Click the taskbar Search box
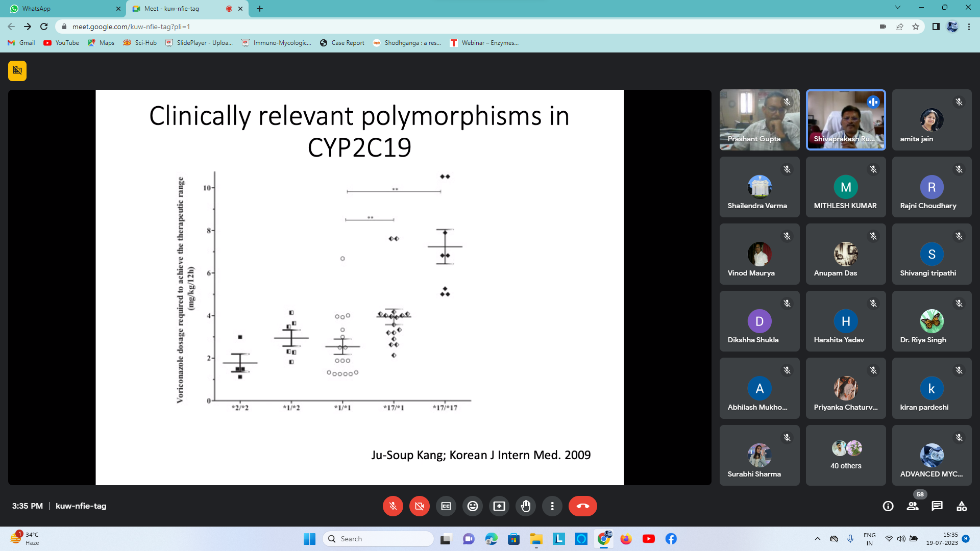Screen dimensions: 980x551 tap(379, 539)
